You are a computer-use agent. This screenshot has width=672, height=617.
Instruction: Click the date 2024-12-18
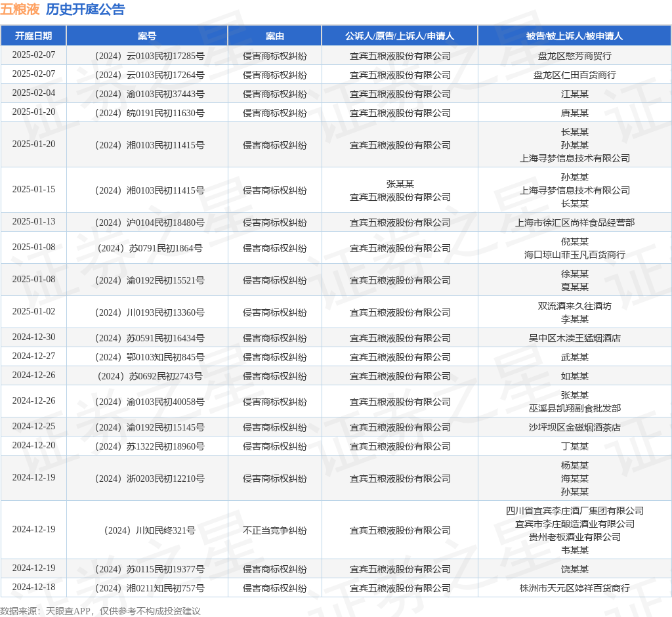pos(33,587)
